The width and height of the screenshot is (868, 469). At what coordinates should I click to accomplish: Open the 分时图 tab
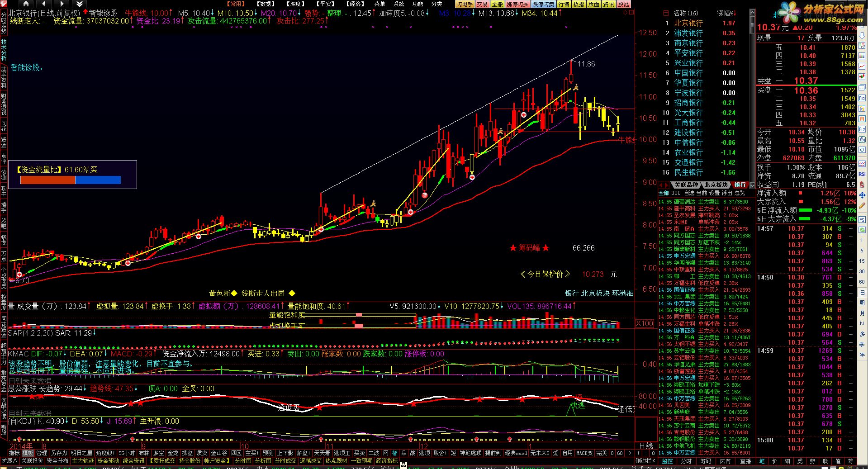tap(243, 461)
